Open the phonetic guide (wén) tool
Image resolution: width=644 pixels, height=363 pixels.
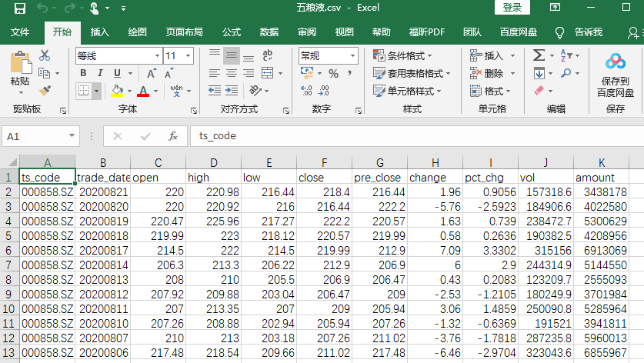tap(177, 91)
